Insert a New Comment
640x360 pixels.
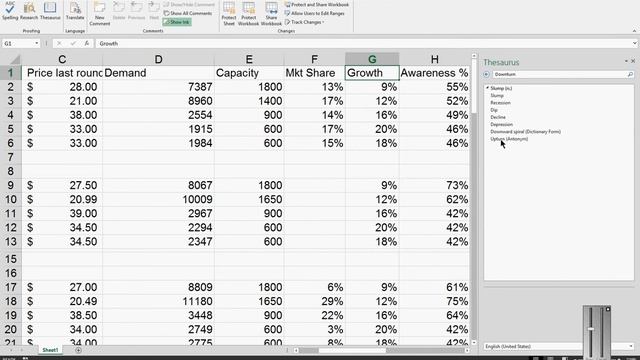pyautogui.click(x=100, y=13)
